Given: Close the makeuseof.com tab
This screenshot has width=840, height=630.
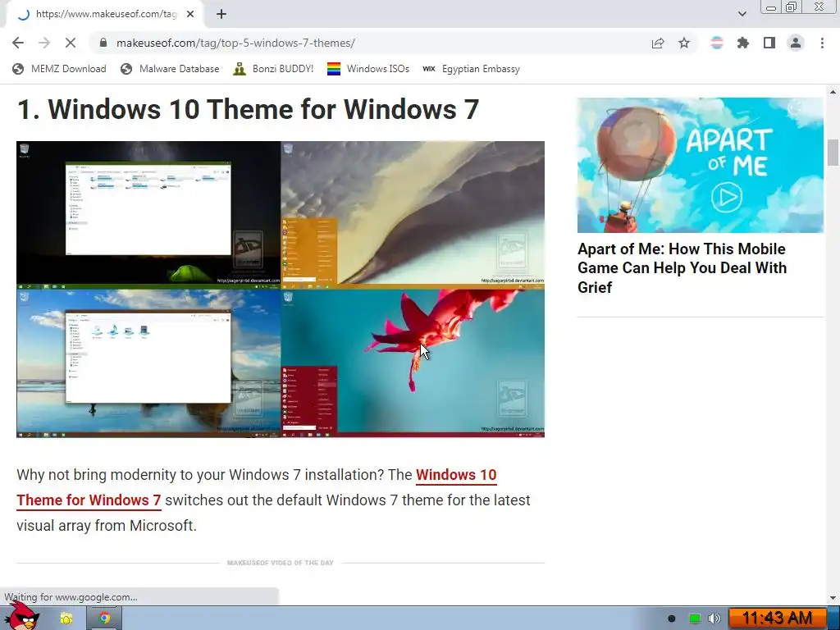Looking at the screenshot, I should click(x=190, y=15).
